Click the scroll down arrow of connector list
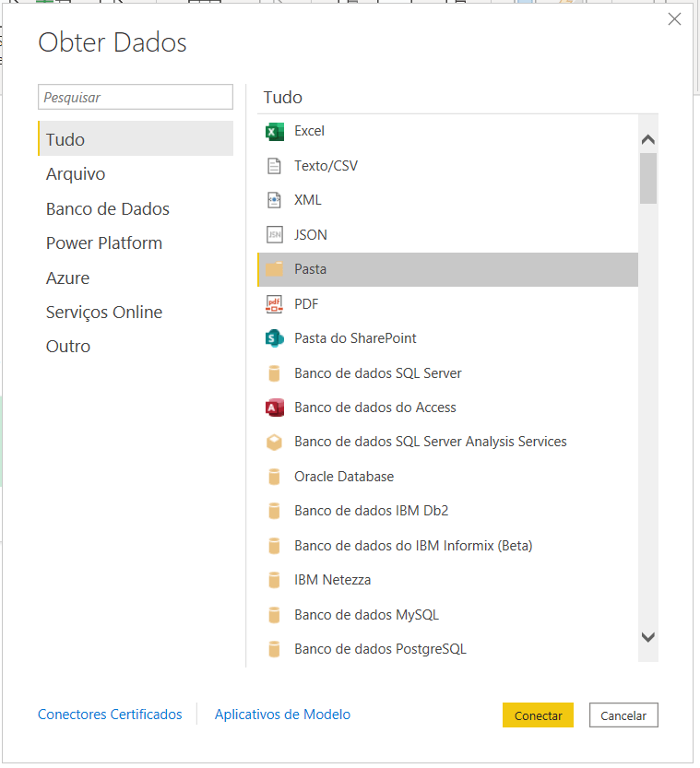Viewport: 700px width, 768px height. 648,637
